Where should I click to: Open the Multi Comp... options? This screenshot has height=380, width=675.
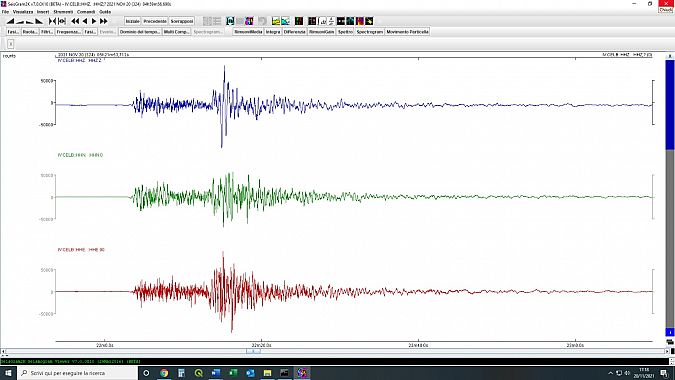coord(176,32)
